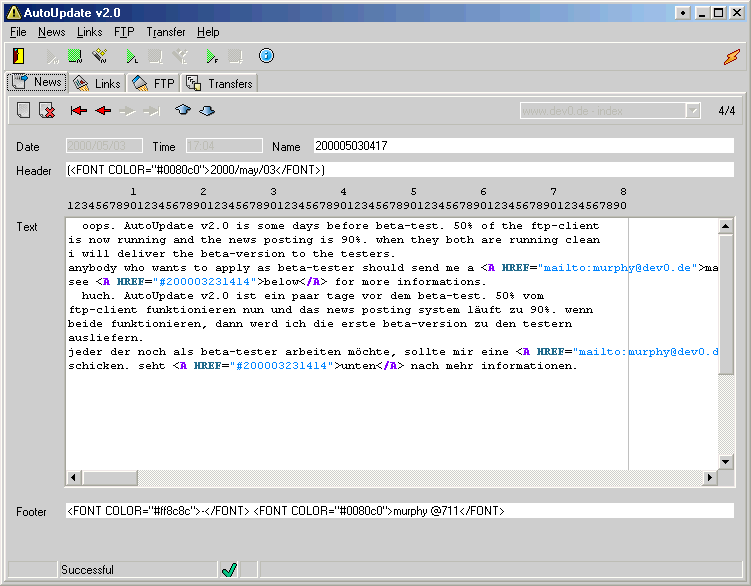Go to previous news entry
This screenshot has width=751, height=586.
[x=103, y=111]
